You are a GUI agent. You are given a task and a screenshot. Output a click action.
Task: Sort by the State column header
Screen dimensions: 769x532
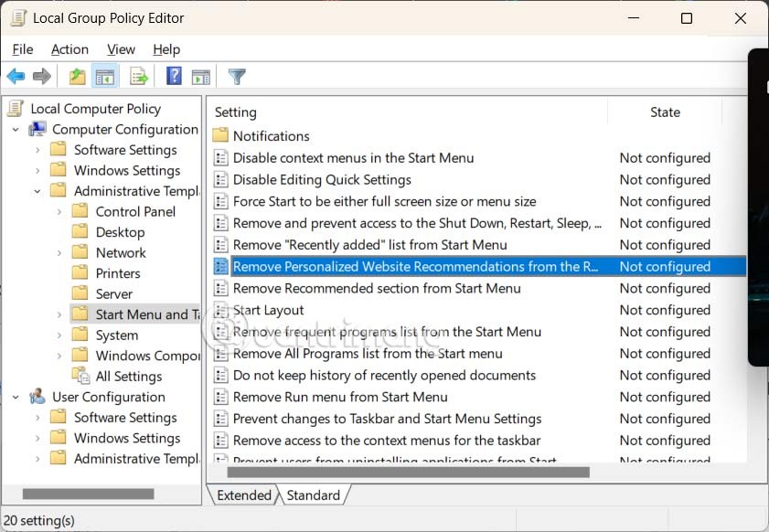point(665,112)
